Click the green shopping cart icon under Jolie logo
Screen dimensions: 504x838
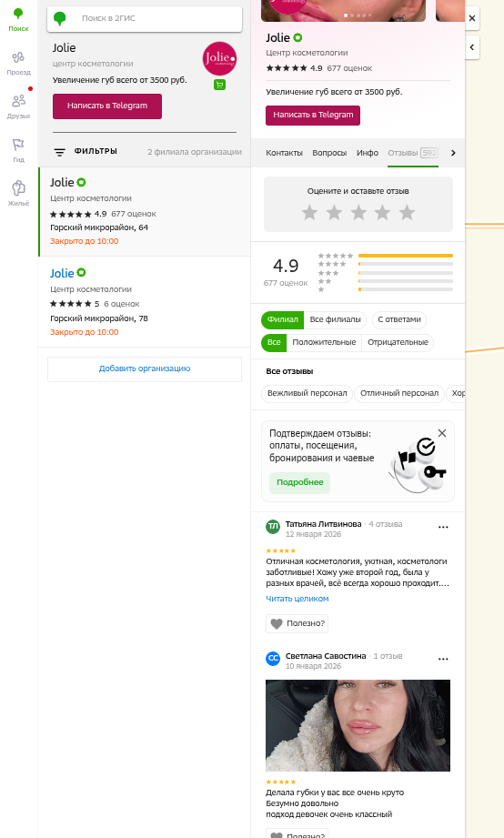219,85
